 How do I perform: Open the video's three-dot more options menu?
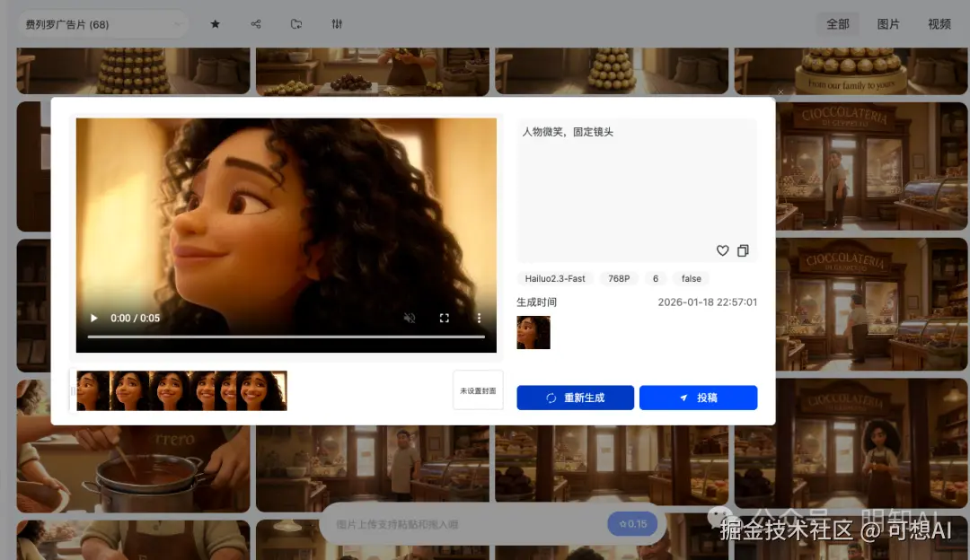click(x=479, y=319)
